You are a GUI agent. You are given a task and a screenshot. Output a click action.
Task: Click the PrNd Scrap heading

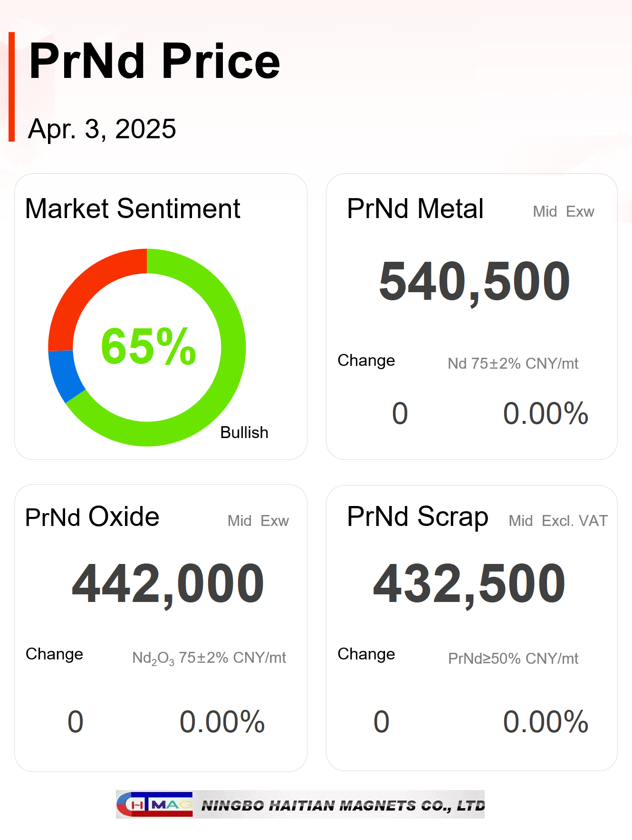[x=418, y=517]
